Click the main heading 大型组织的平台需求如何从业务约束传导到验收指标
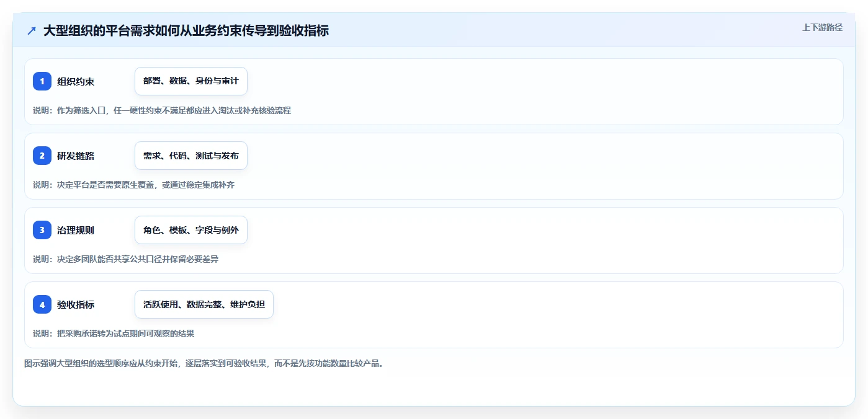868x419 pixels. click(186, 30)
